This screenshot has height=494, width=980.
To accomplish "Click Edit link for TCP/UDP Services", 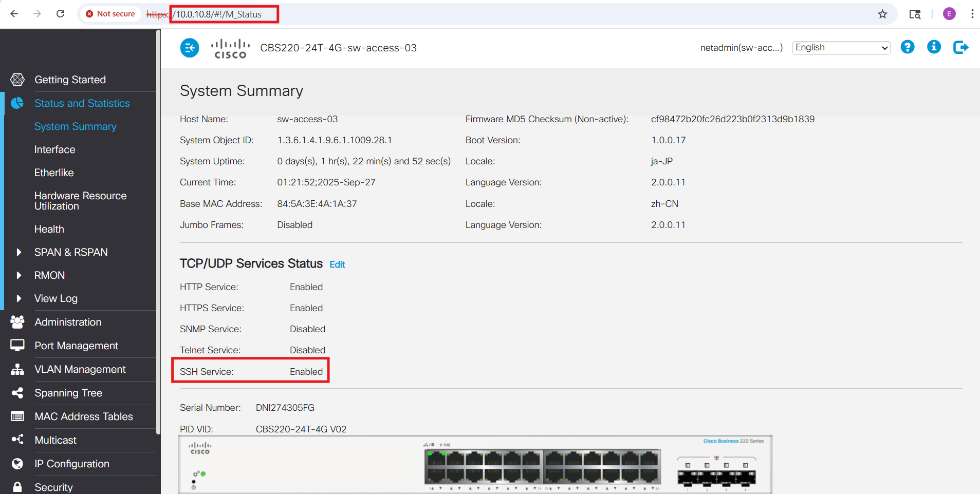I will click(337, 264).
